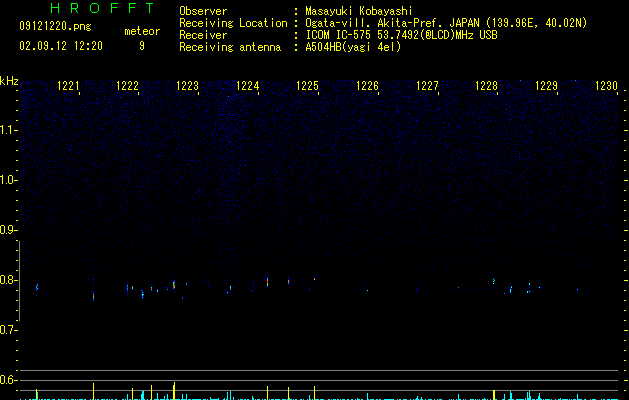The height and width of the screenshot is (400, 629).
Task: Click the HROFFT title text
Action: tap(102, 8)
